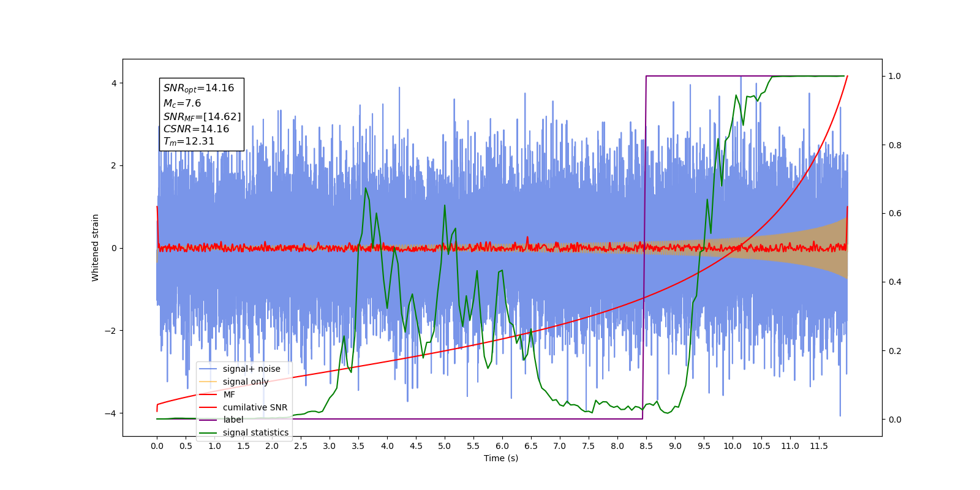Viewport: 980px width, 490px height.
Task: Click the x-axis tick label 3.5
Action: [358, 446]
